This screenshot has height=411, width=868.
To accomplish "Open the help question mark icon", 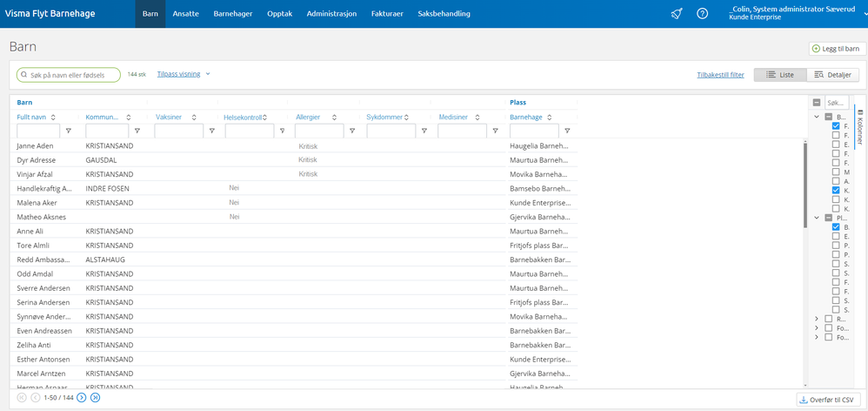I will point(702,14).
